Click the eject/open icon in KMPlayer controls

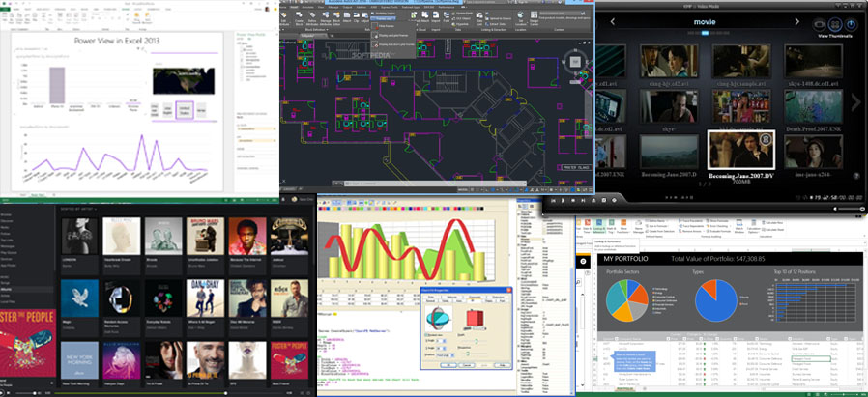pyautogui.click(x=593, y=200)
